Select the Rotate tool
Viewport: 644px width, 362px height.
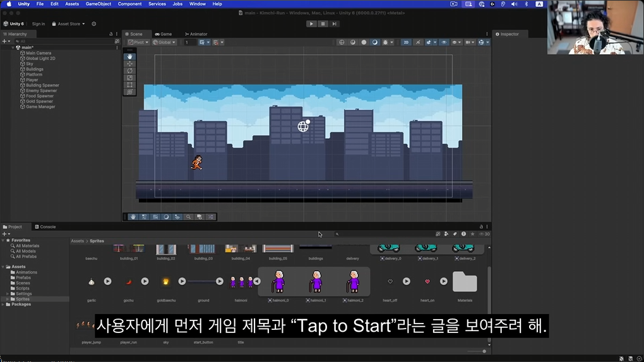(x=130, y=71)
